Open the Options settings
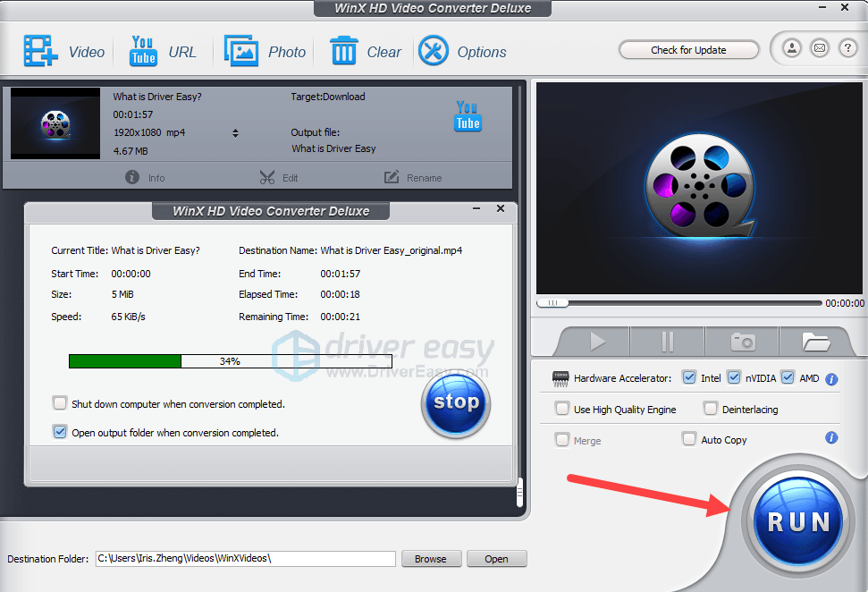 click(x=434, y=52)
